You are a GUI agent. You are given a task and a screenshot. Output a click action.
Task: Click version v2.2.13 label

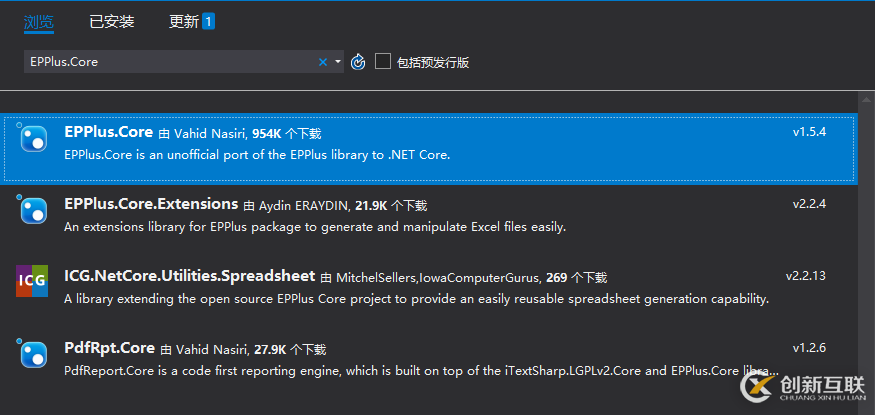806,276
